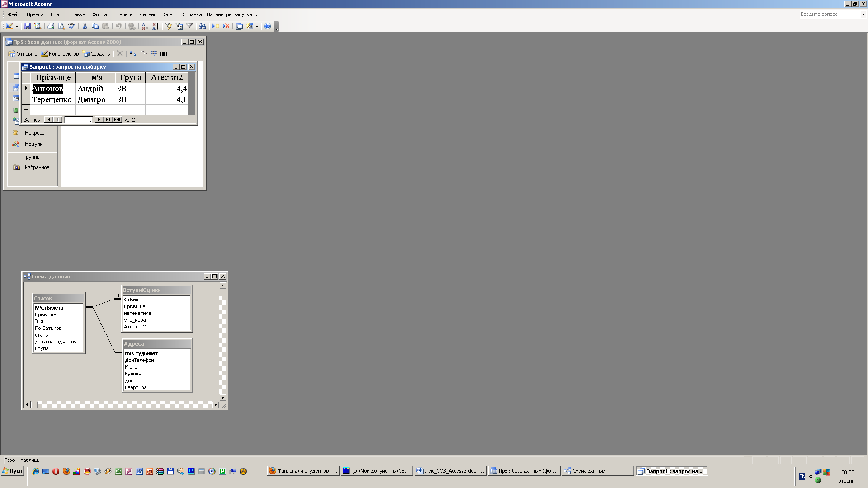Click the Пуск start button
This screenshot has height=488, width=868.
point(13,471)
